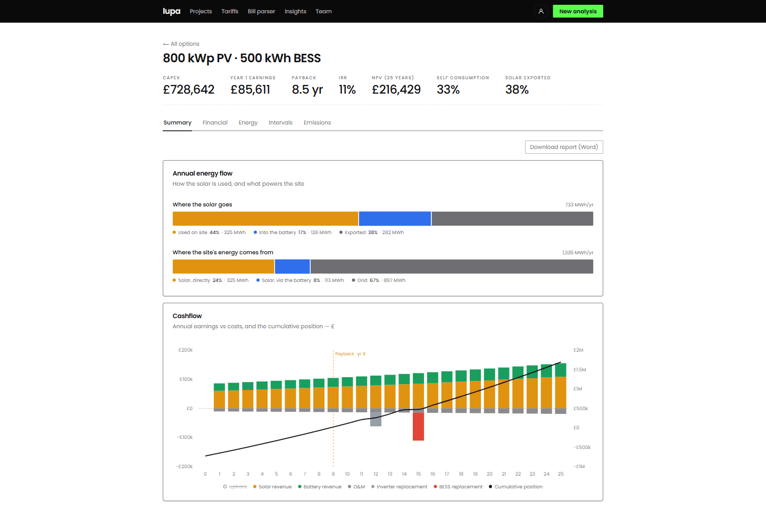Switch to the Intervals tab

coord(280,123)
